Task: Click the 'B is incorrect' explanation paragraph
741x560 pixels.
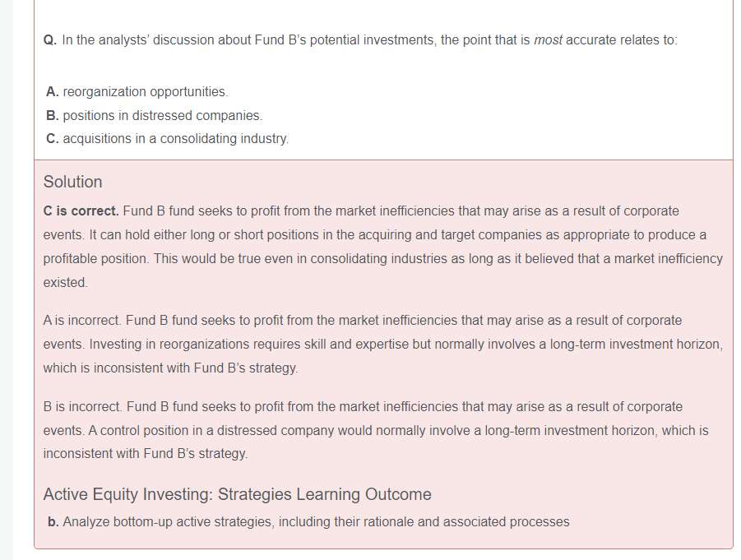Action: 362,429
